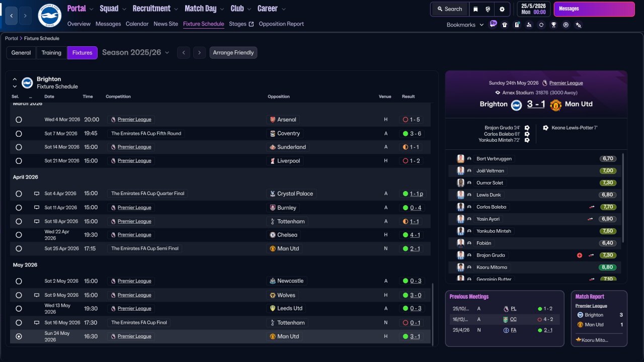
Task: Open the world globe icon in top bar
Action: click(488, 9)
